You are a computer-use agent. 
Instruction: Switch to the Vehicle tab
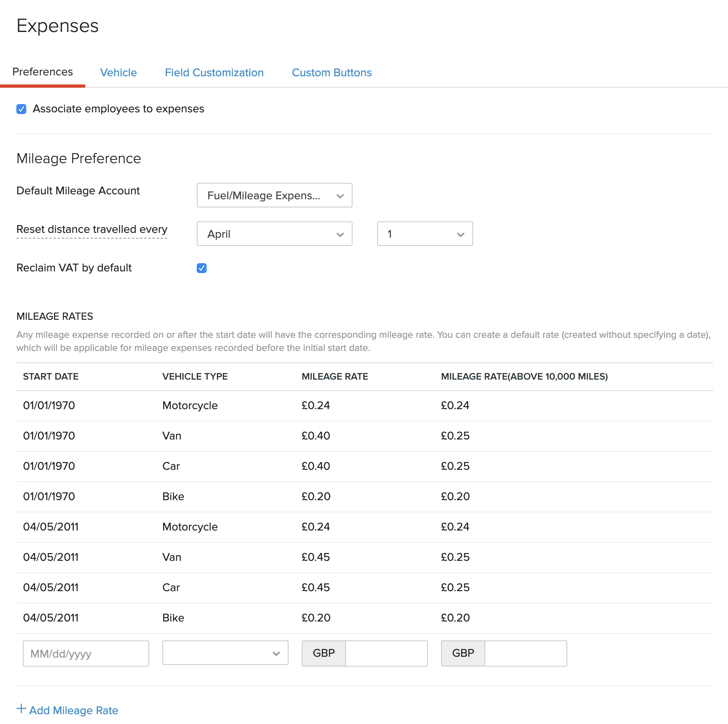(118, 73)
